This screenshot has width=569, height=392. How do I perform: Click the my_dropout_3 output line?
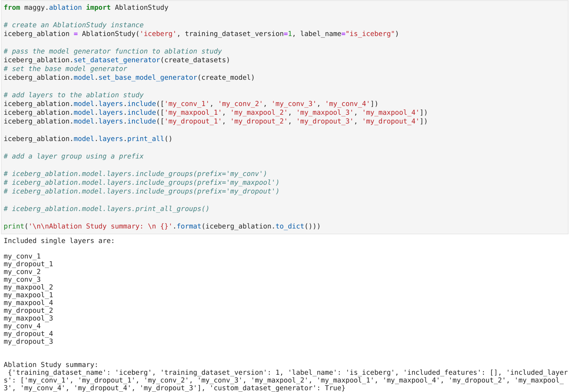point(28,342)
